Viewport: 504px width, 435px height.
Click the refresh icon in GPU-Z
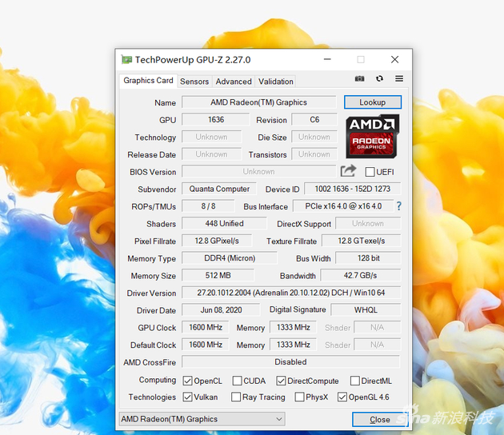point(380,78)
